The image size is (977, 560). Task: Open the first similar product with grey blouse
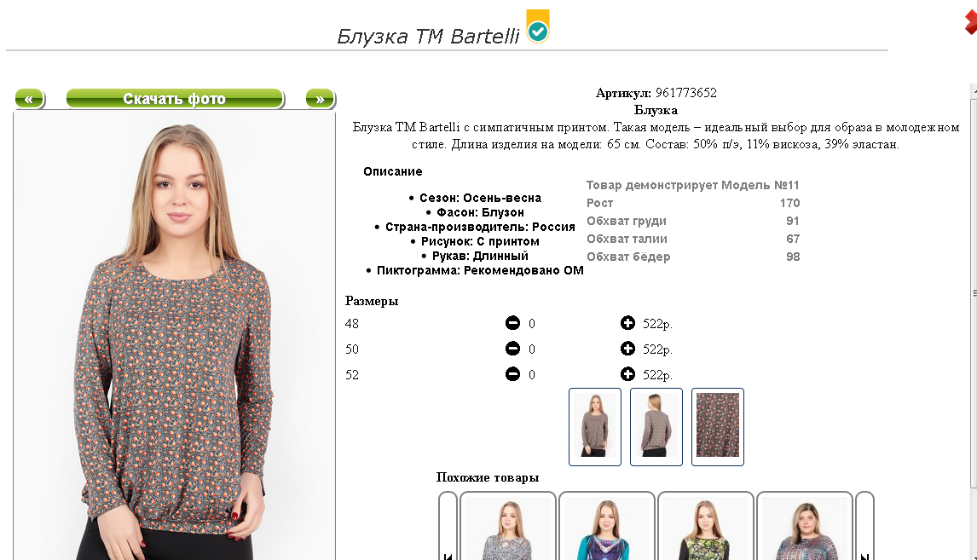[508, 527]
